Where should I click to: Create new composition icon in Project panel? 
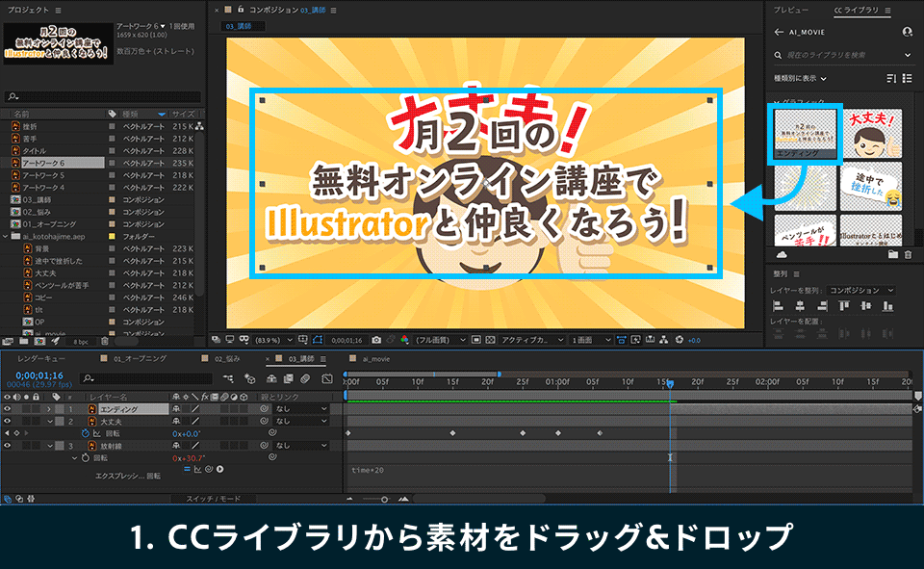click(39, 342)
